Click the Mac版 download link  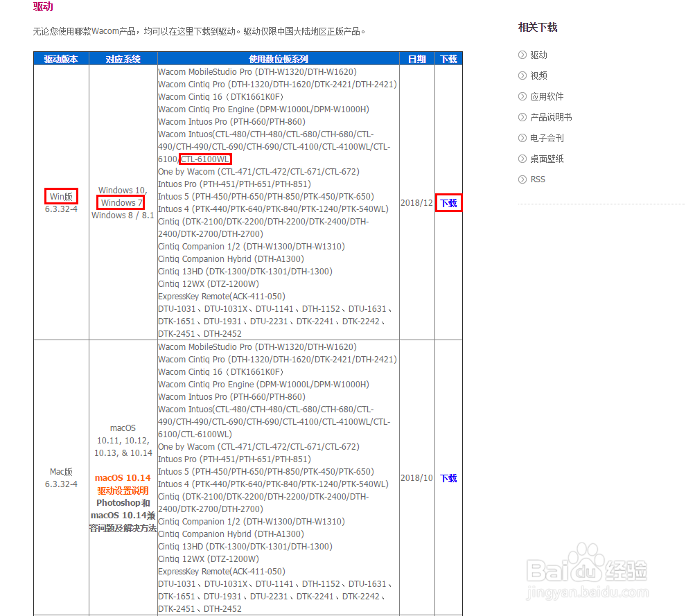pos(448,478)
